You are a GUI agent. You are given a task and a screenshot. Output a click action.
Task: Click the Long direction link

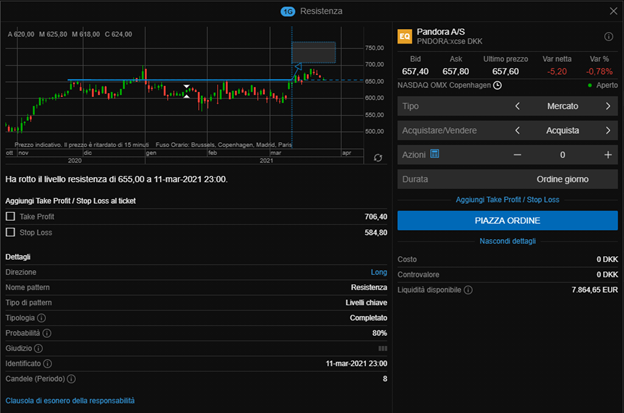[379, 272]
